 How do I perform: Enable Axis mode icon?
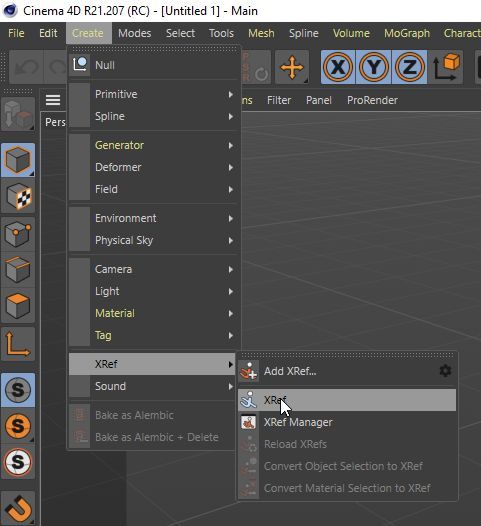[x=18, y=344]
